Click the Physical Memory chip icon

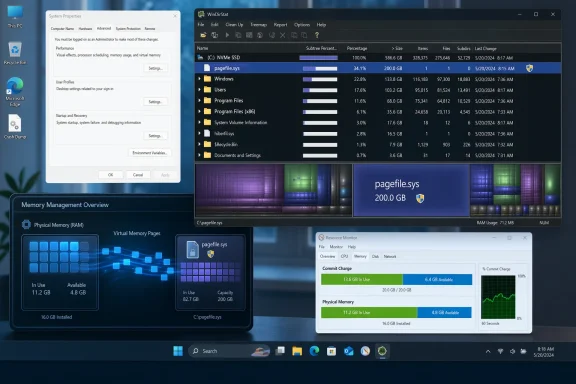click(x=26, y=225)
